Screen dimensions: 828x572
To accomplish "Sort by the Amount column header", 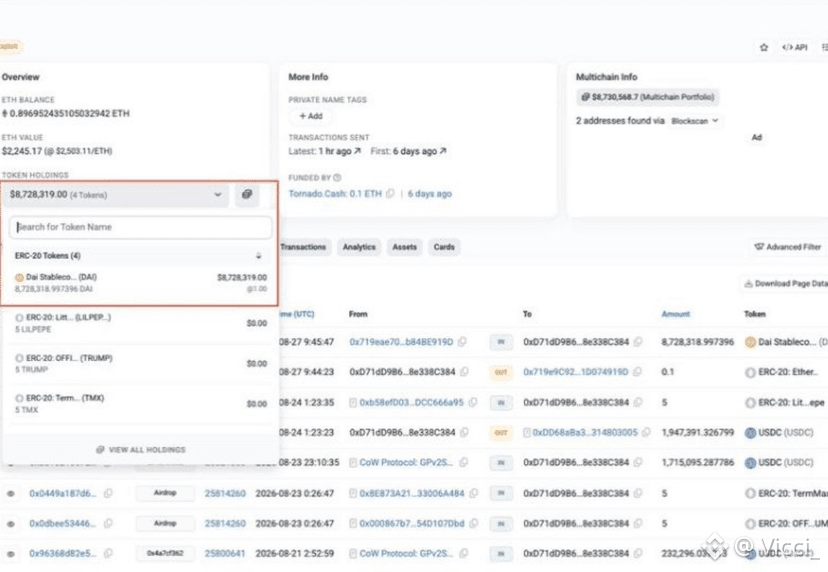I will tap(675, 314).
